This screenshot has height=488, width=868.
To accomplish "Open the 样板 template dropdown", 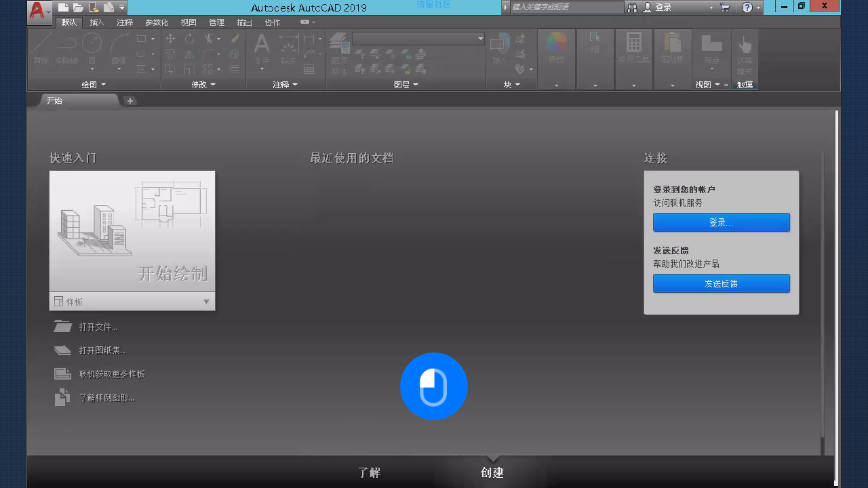I will [x=206, y=302].
